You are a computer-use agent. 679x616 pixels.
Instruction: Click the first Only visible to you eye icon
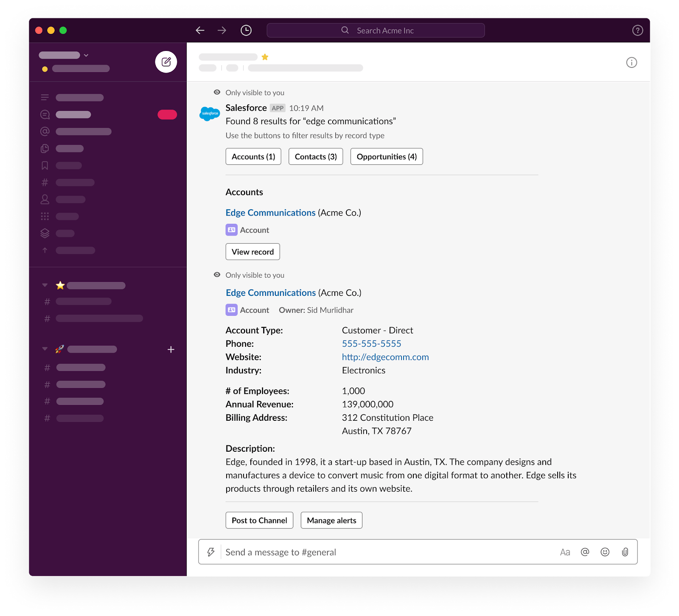pyautogui.click(x=217, y=92)
